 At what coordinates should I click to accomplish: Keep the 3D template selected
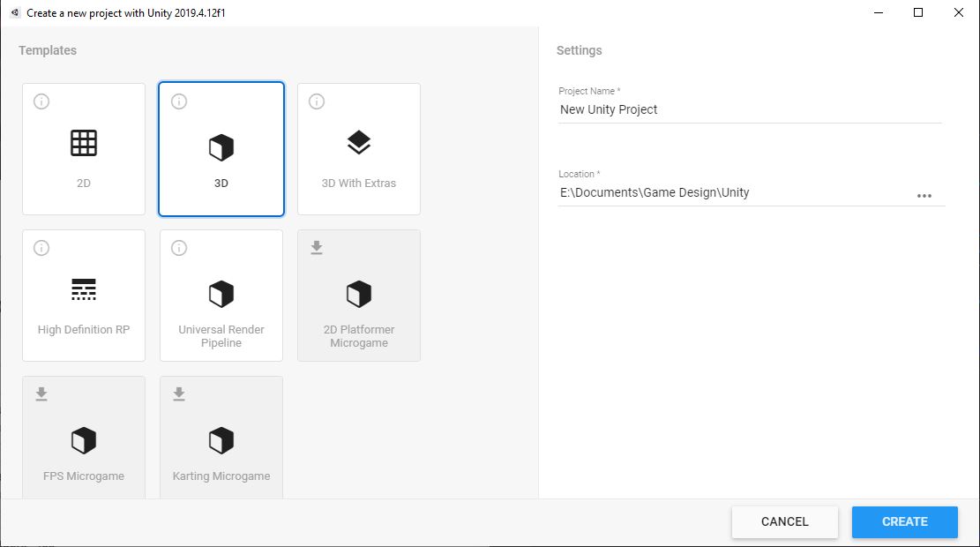click(221, 148)
